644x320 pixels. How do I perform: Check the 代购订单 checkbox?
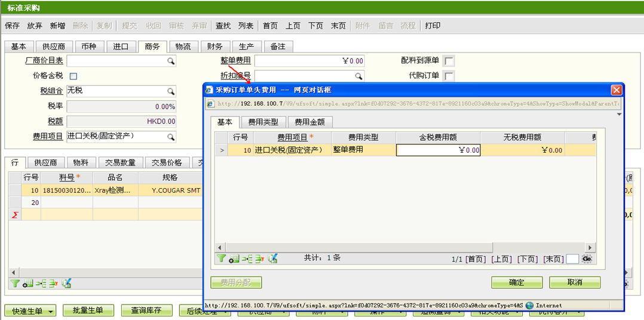[x=449, y=76]
